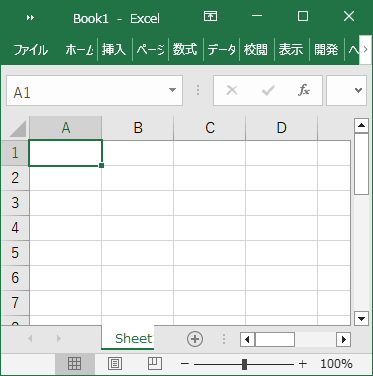Select the Sheet1 worksheet tab

(x=128, y=339)
